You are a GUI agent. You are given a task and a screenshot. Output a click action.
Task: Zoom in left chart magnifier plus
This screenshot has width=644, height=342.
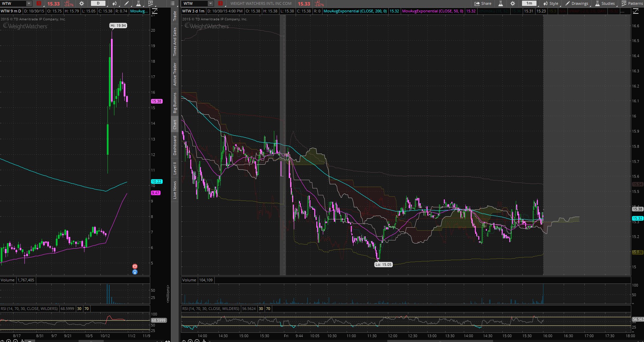pos(9,341)
